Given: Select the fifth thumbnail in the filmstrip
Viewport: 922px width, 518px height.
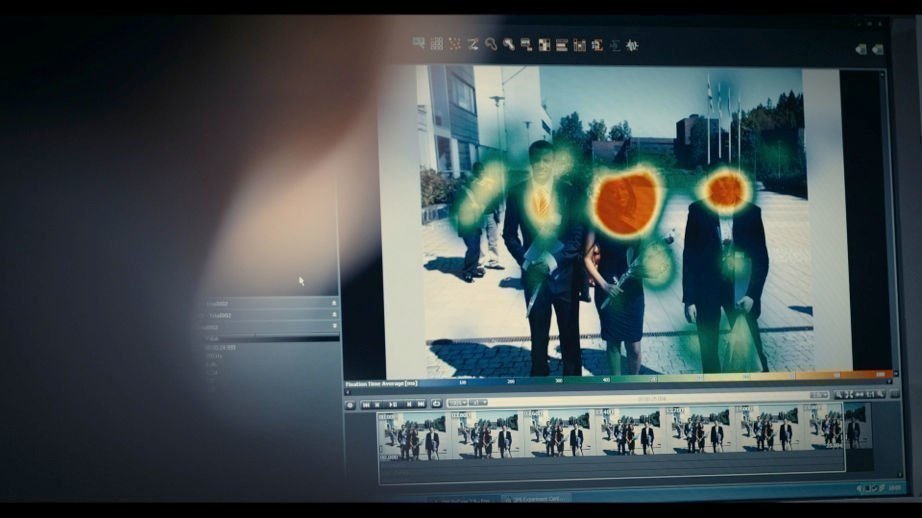Looking at the screenshot, I should (699, 430).
